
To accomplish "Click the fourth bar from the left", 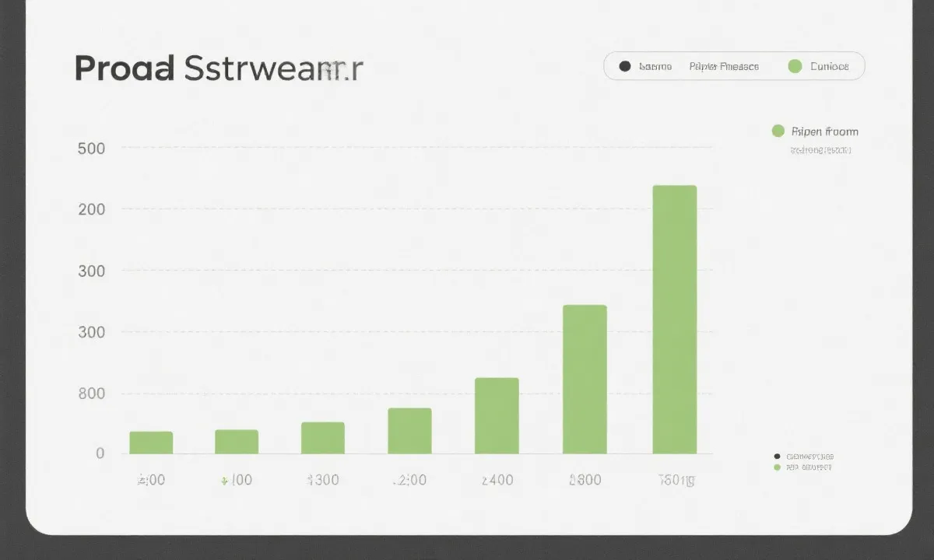I will pyautogui.click(x=409, y=431).
